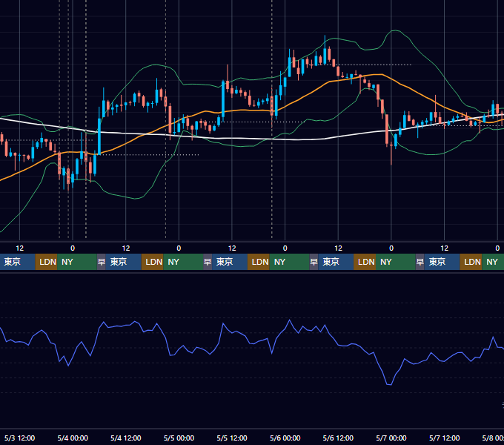Select the NY session block after 5/4 LDN
504x445 pixels.
point(183,262)
